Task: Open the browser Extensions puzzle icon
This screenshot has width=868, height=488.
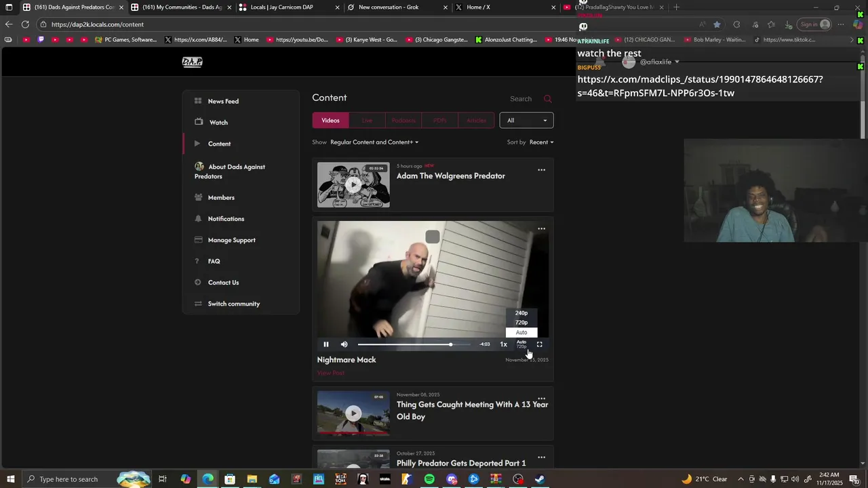Action: [x=736, y=24]
